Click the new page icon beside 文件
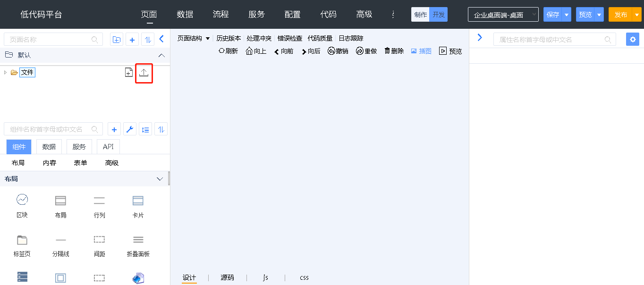The image size is (644, 285). (128, 73)
